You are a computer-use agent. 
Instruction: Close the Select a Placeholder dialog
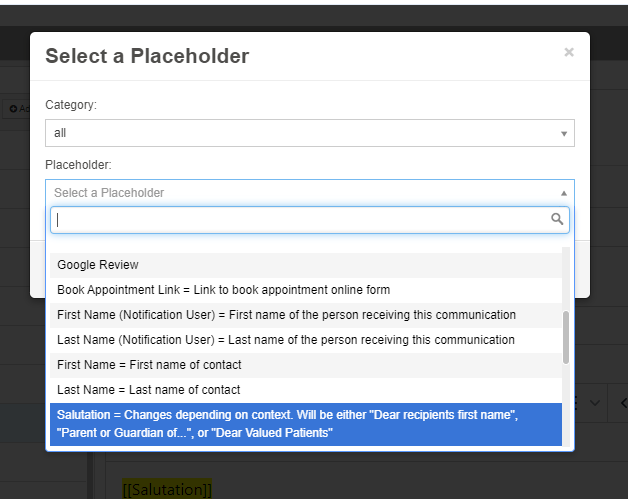coord(569,52)
